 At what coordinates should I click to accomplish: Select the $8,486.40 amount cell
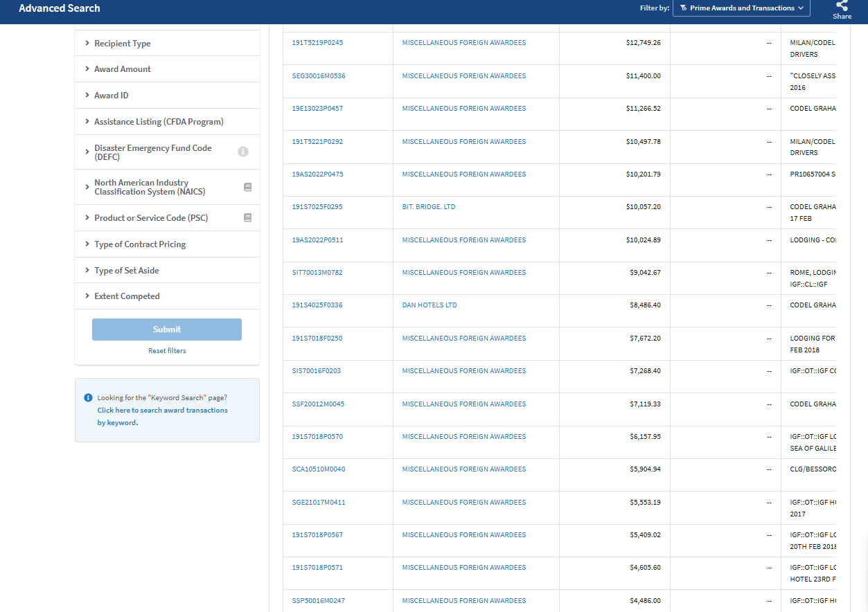click(614, 311)
